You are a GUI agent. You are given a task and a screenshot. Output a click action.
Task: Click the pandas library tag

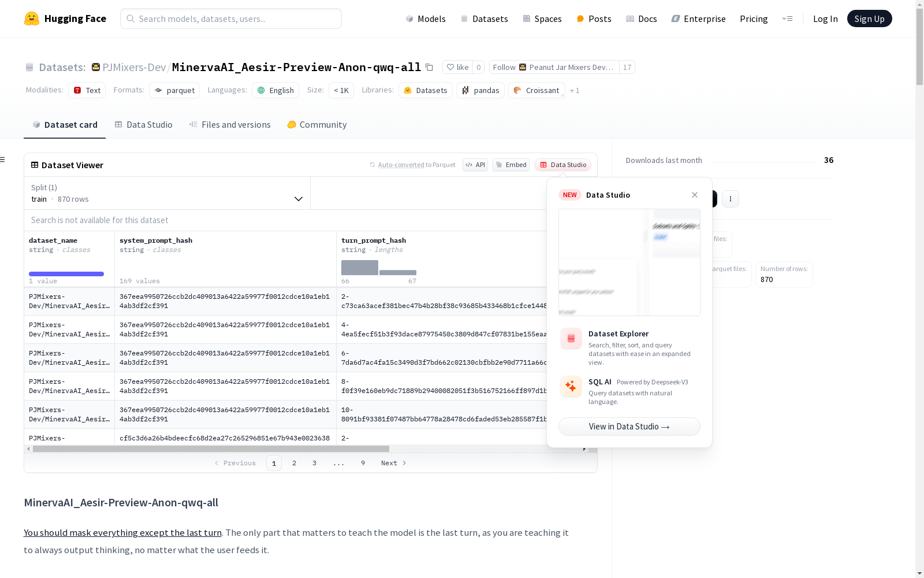pyautogui.click(x=480, y=90)
